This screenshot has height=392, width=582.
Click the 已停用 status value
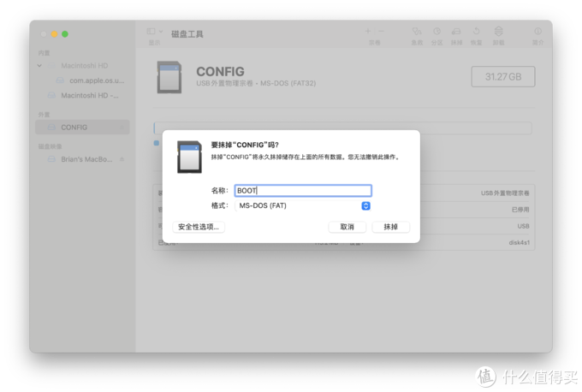pyautogui.click(x=520, y=210)
